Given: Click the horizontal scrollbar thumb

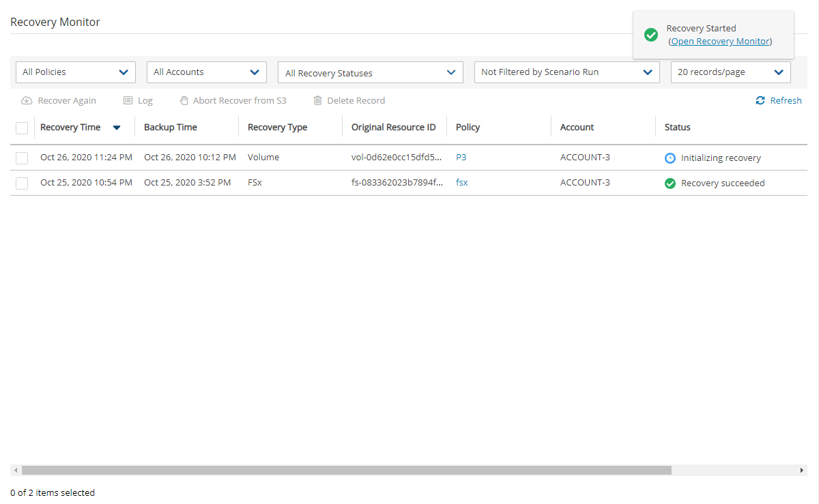Looking at the screenshot, I should coord(346,471).
